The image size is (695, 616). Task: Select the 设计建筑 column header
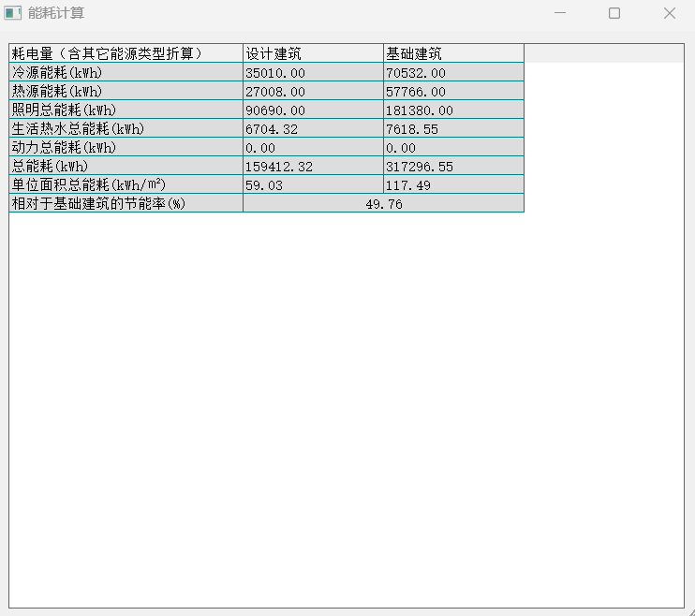point(313,53)
